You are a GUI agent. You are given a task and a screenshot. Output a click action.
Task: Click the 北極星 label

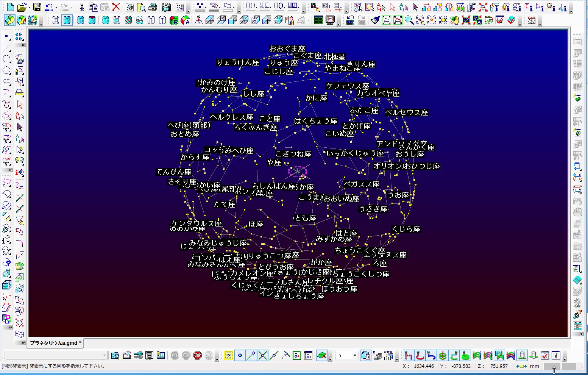[335, 57]
